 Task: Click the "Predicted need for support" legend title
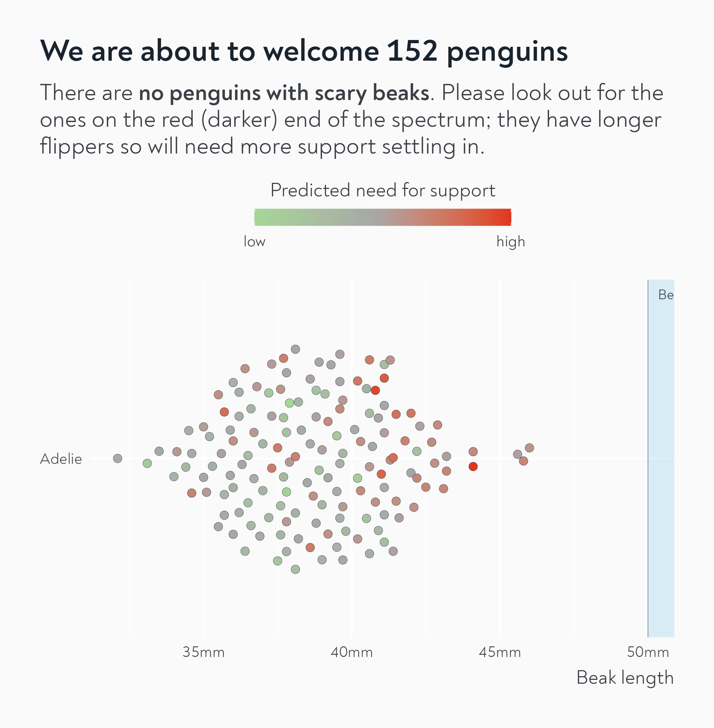pos(382,190)
